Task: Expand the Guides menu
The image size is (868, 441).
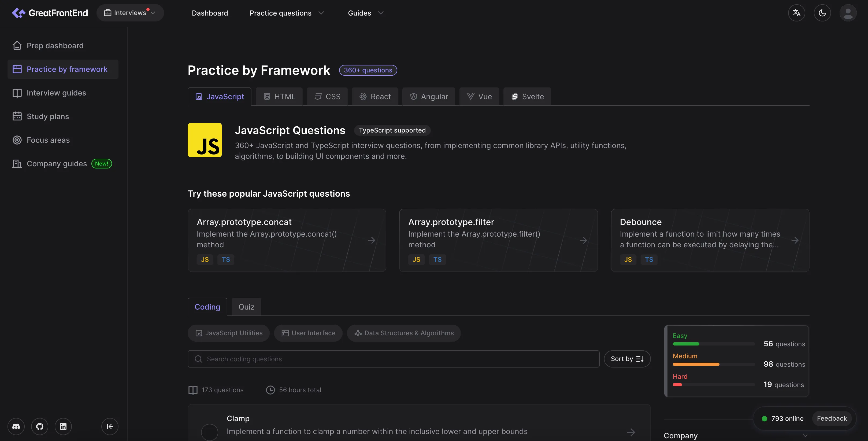Action: click(x=366, y=13)
